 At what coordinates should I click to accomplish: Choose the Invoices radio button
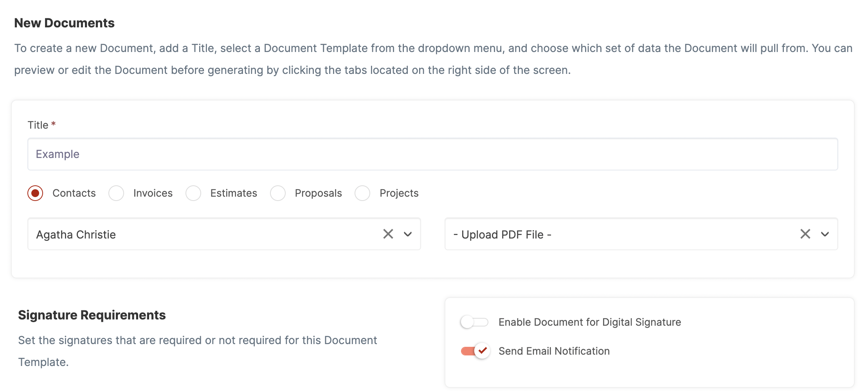point(116,193)
